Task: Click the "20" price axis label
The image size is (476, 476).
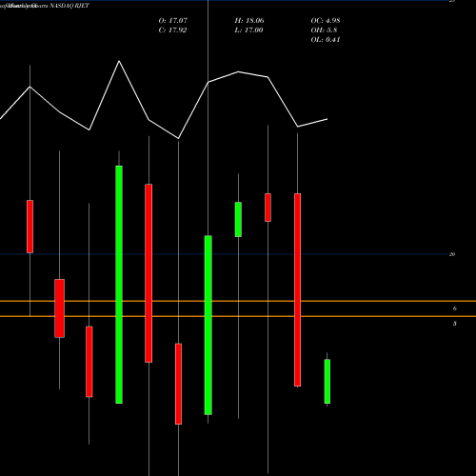Action: click(x=452, y=254)
